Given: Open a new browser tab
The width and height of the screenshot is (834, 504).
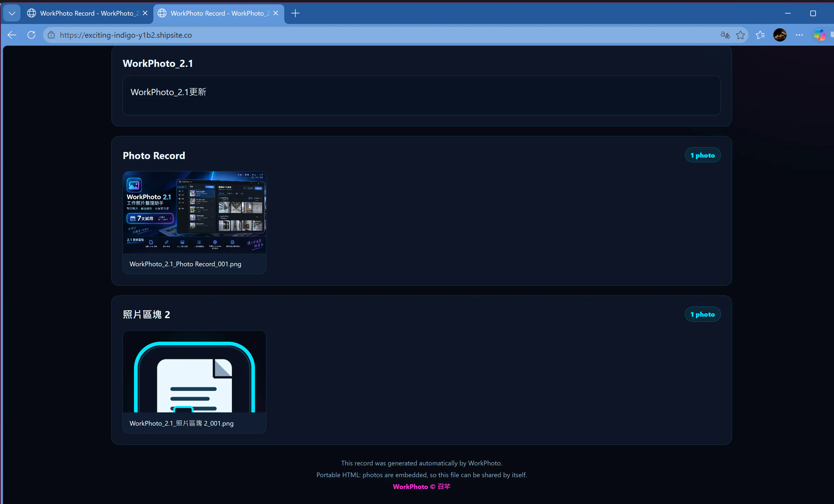Looking at the screenshot, I should click(295, 13).
